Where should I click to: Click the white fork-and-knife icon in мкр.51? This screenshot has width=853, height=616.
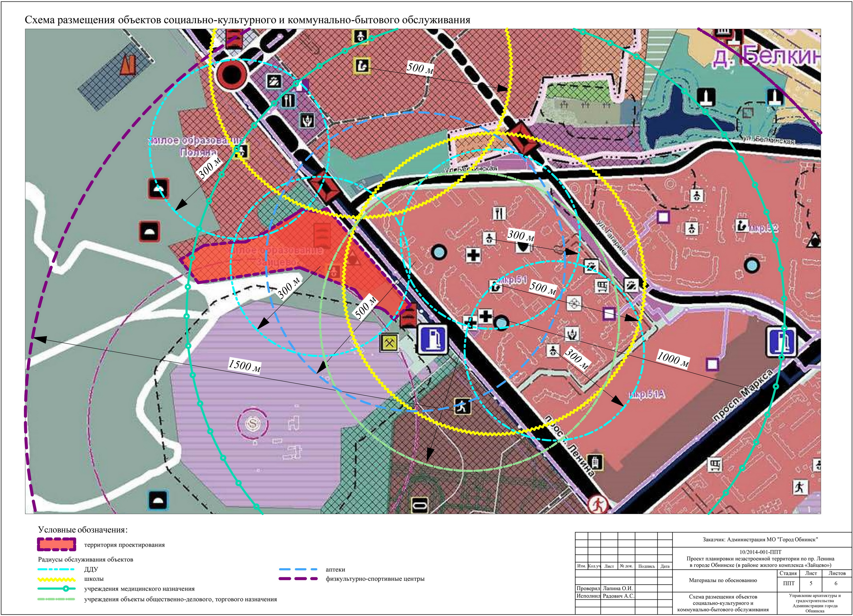click(499, 213)
